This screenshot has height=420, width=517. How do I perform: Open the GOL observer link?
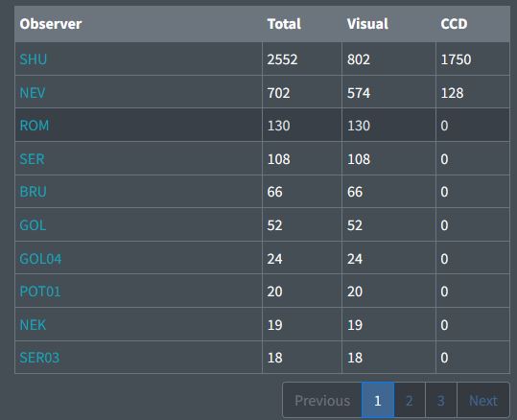pos(33,225)
